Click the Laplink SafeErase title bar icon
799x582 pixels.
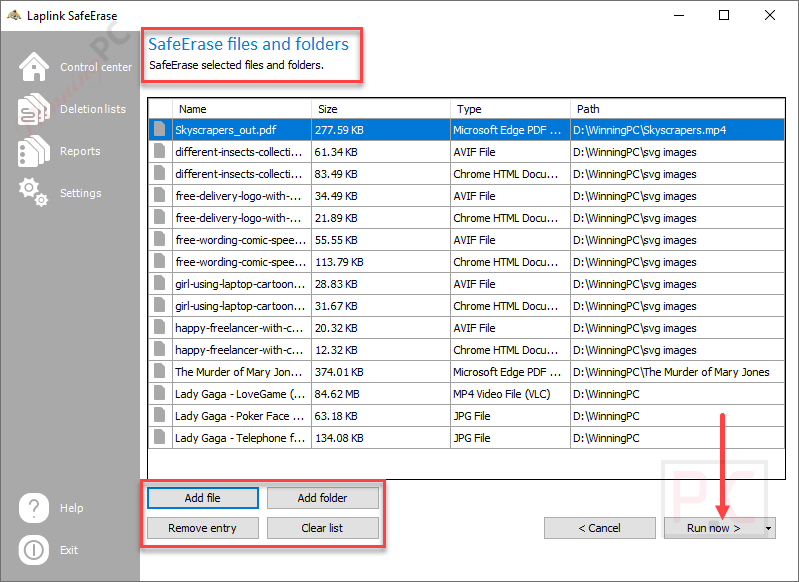point(14,16)
